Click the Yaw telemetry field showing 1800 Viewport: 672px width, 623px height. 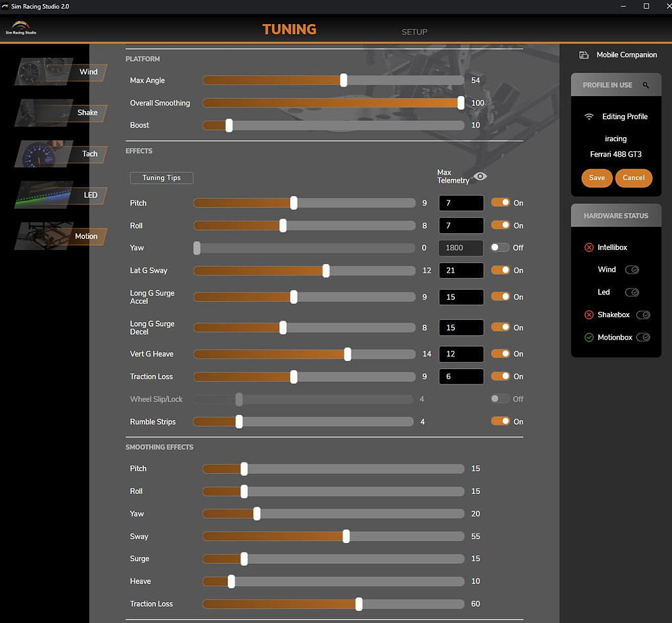[x=461, y=248]
